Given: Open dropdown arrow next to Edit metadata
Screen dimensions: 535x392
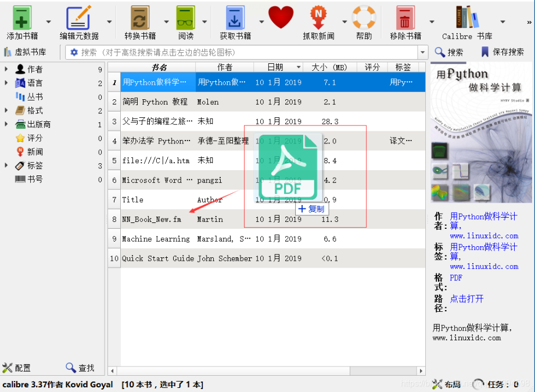Looking at the screenshot, I should pyautogui.click(x=109, y=22).
